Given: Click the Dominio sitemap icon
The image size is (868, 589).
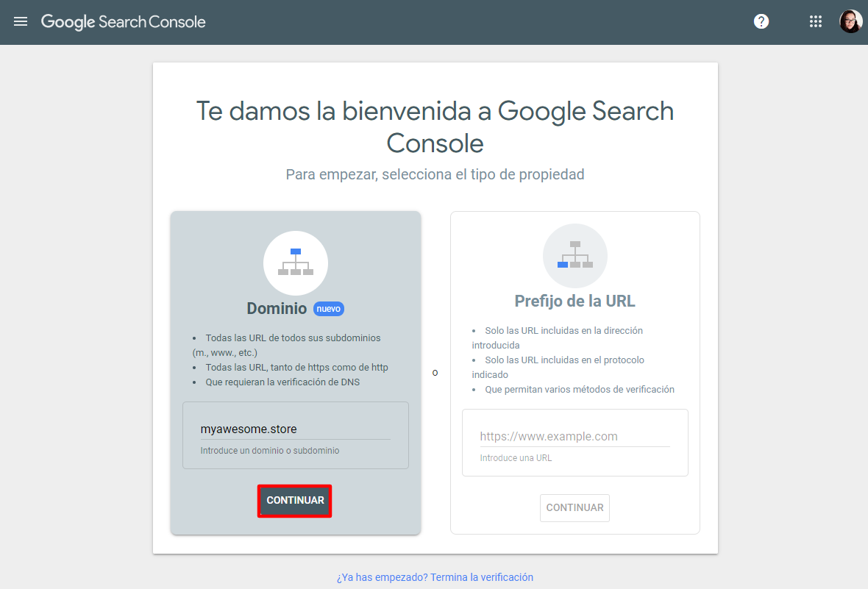Looking at the screenshot, I should tap(296, 263).
